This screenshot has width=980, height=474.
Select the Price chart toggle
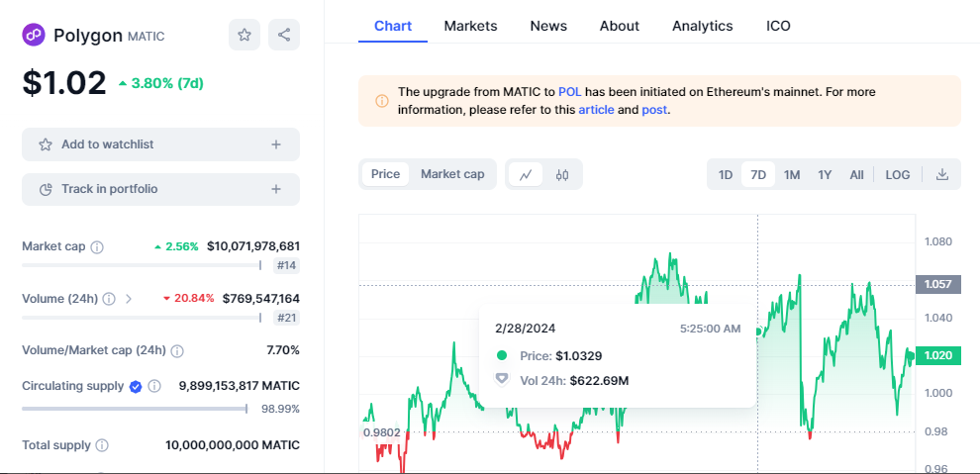pos(386,174)
